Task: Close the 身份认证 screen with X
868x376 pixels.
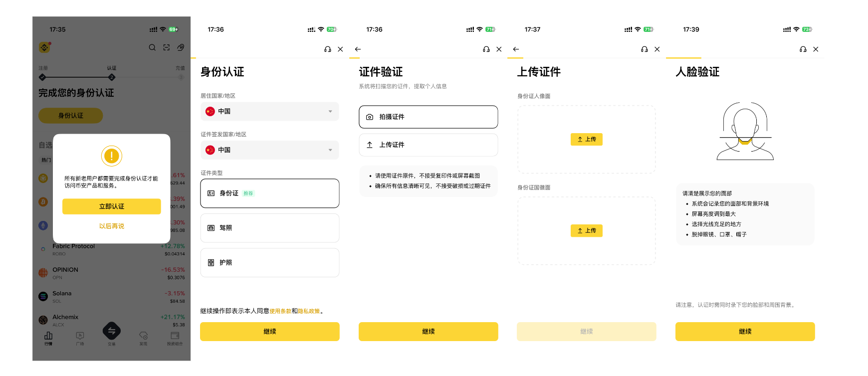Action: [340, 49]
